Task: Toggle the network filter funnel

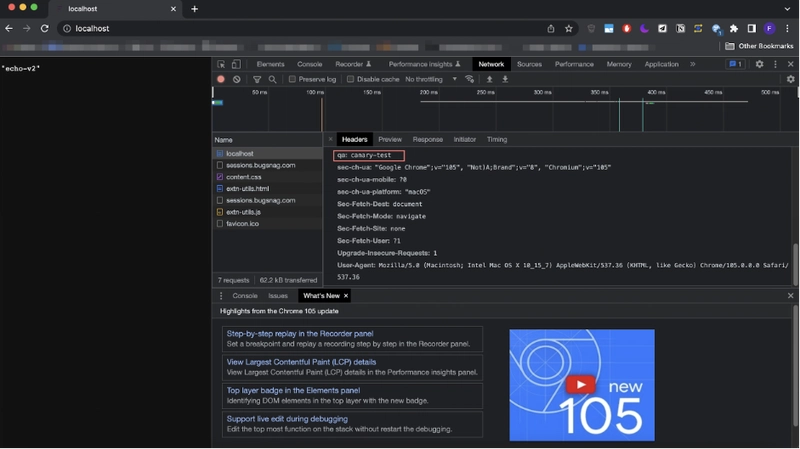Action: [x=257, y=79]
